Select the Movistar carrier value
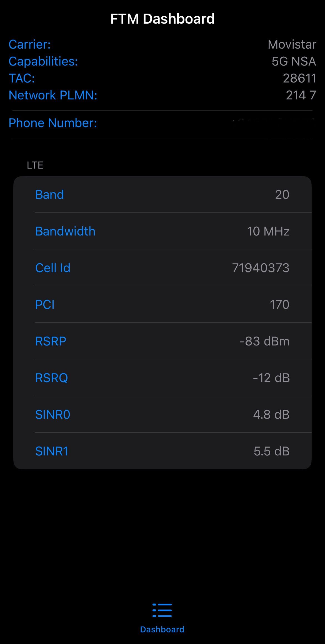Screen dimensions: 325x644 pos(292,44)
